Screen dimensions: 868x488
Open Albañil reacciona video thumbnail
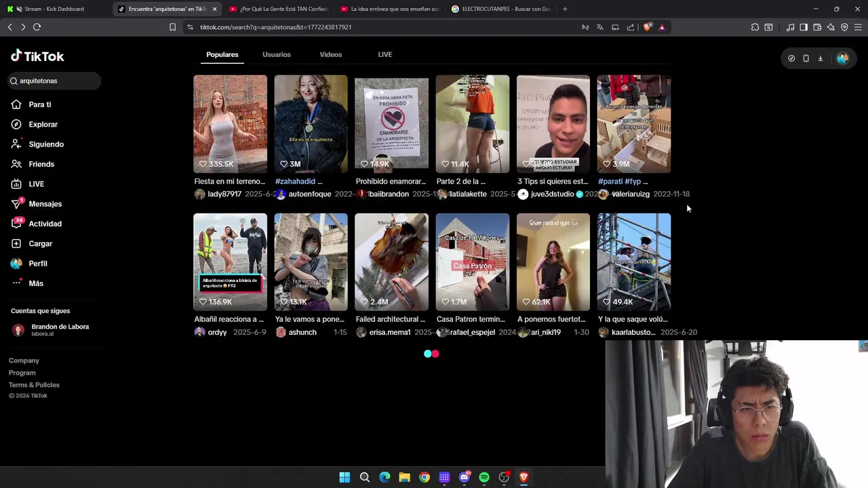(230, 262)
